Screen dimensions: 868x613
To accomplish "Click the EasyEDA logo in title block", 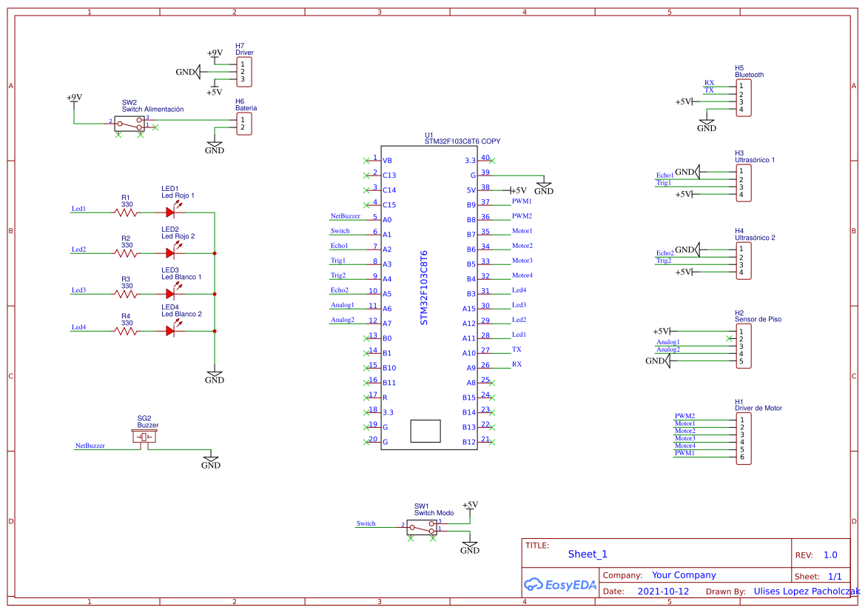I will [x=560, y=585].
